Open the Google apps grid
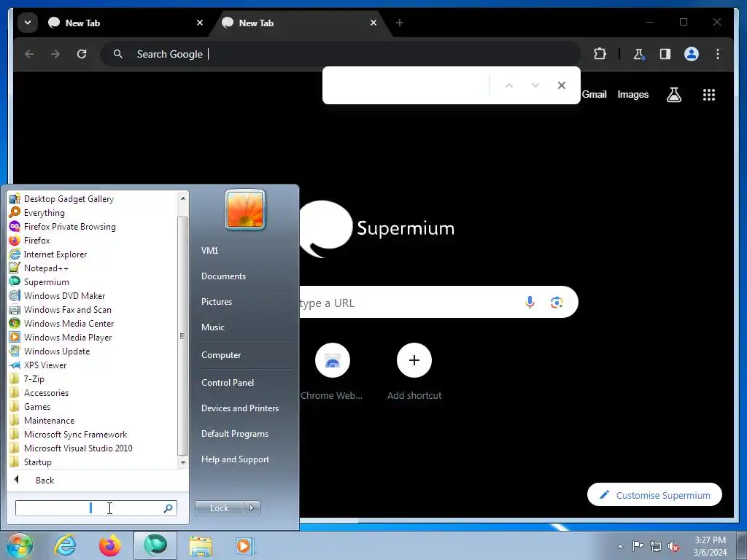Screen dimensions: 747x560 coord(709,95)
